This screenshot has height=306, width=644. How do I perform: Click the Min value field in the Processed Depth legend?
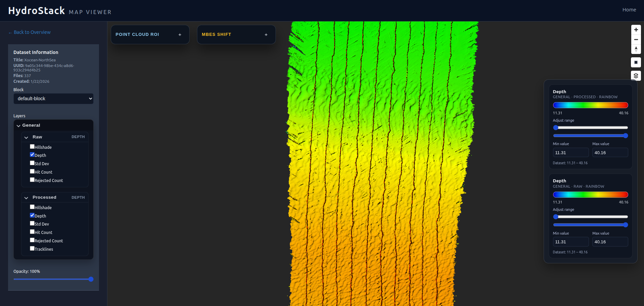(571, 152)
